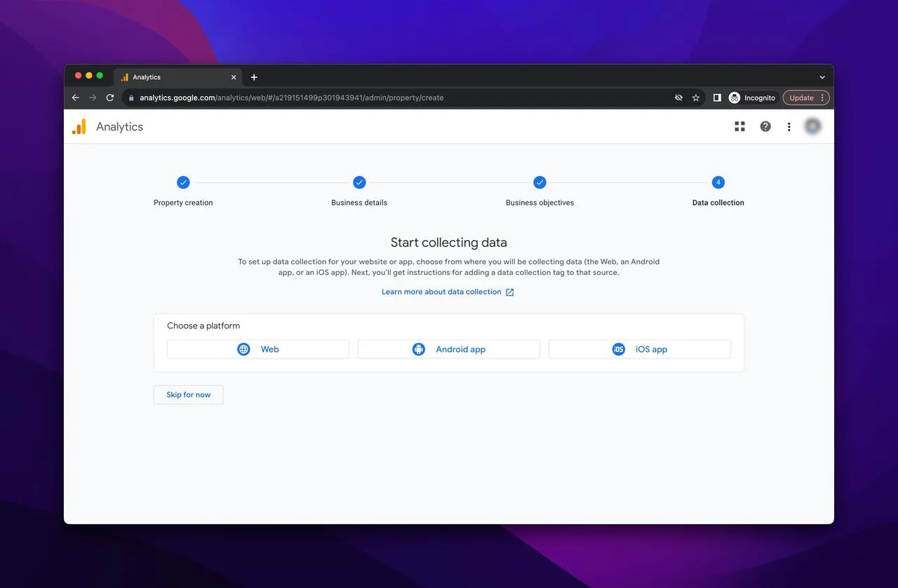
Task: Click the Business objectives step label
Action: pyautogui.click(x=540, y=203)
